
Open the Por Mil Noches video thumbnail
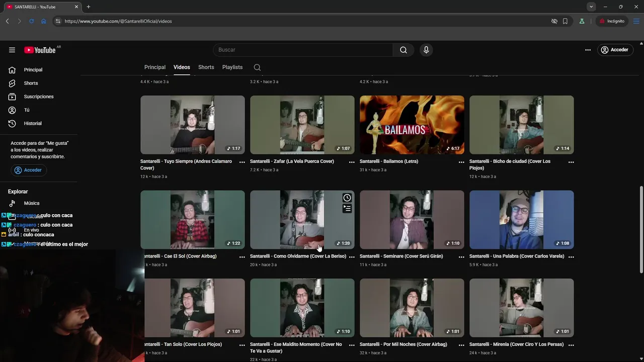pyautogui.click(x=412, y=308)
